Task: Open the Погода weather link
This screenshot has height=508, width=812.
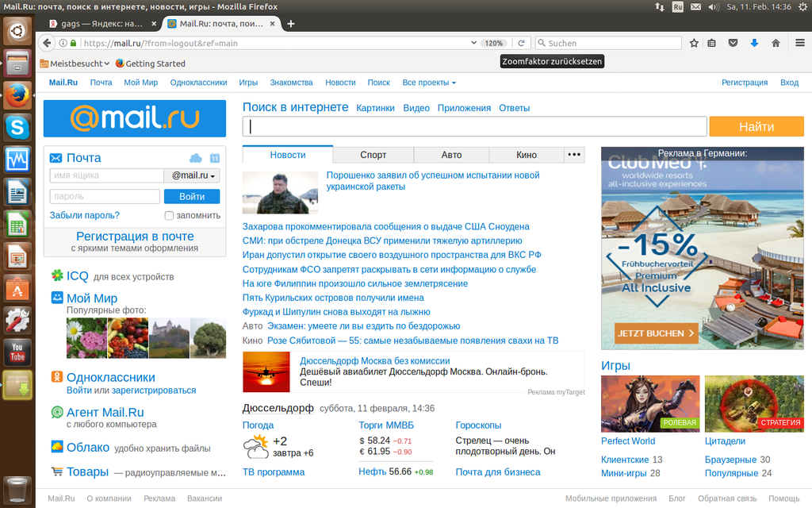Action: [x=258, y=425]
